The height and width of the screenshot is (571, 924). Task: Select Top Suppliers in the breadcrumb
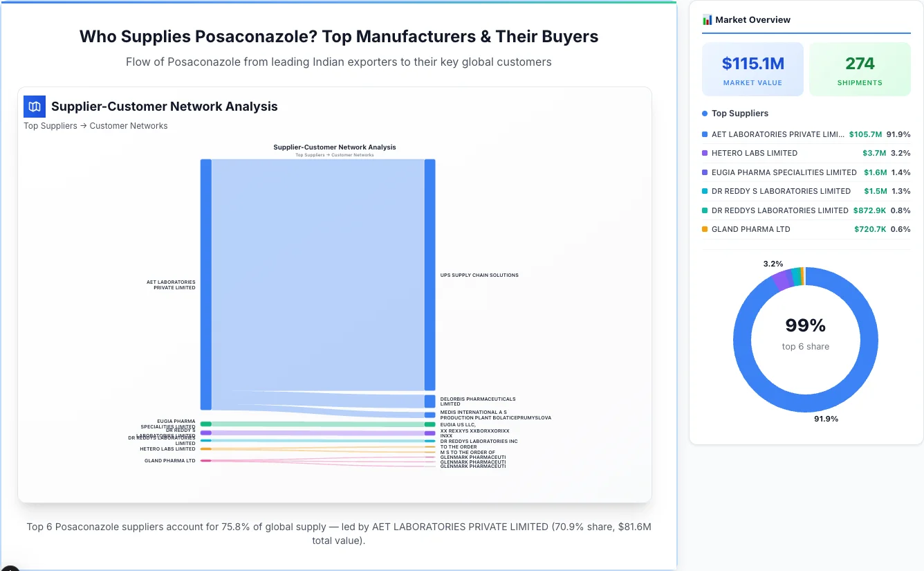[50, 125]
